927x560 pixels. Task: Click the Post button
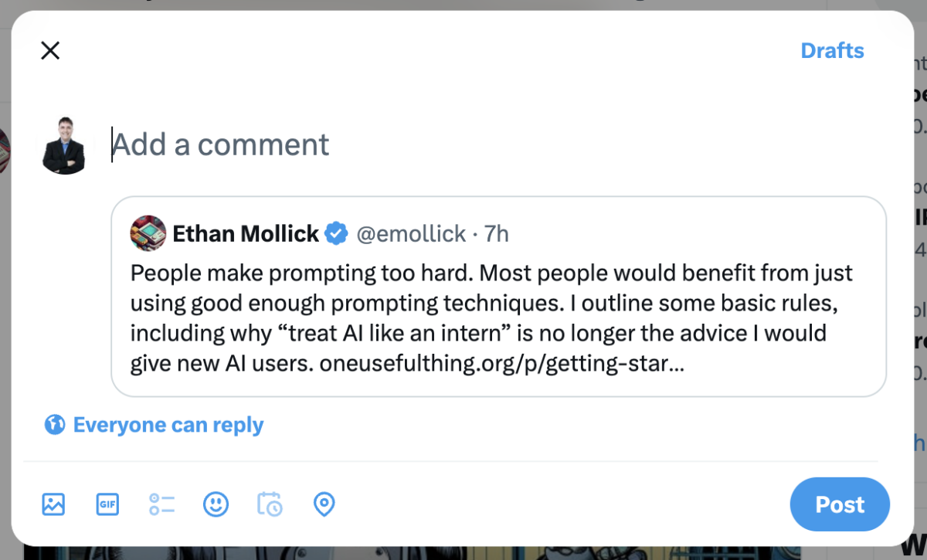pos(840,504)
